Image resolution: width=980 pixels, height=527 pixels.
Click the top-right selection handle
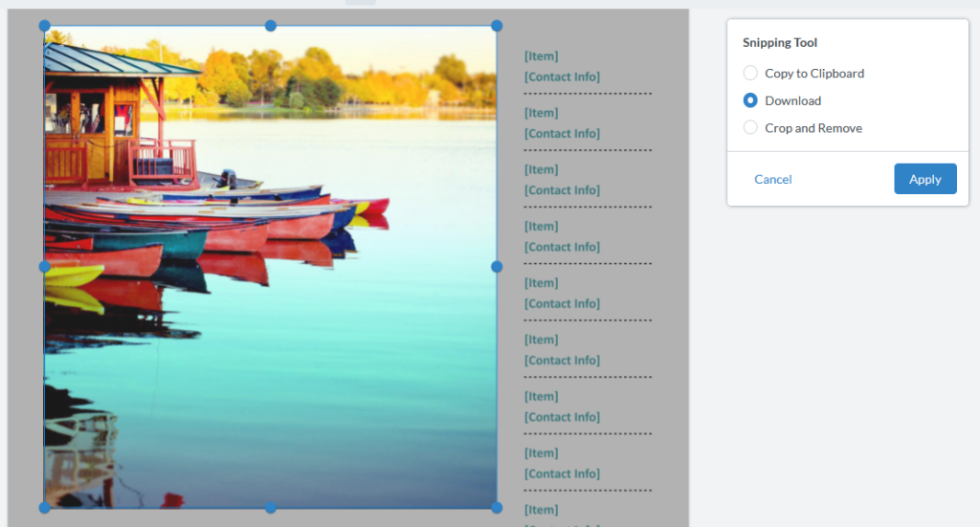[x=497, y=26]
